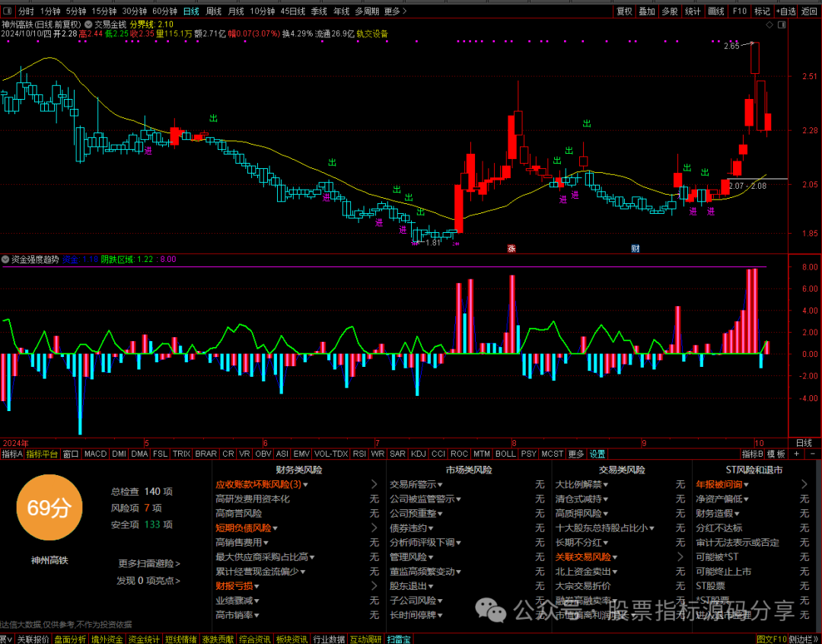
Task: Click the 图文F10 button at the bottom
Action: (773, 639)
